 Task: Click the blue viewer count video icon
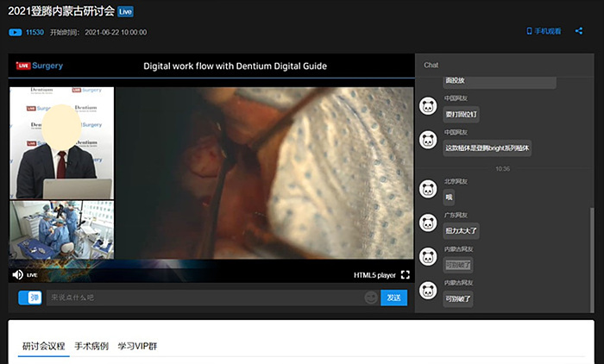click(16, 33)
